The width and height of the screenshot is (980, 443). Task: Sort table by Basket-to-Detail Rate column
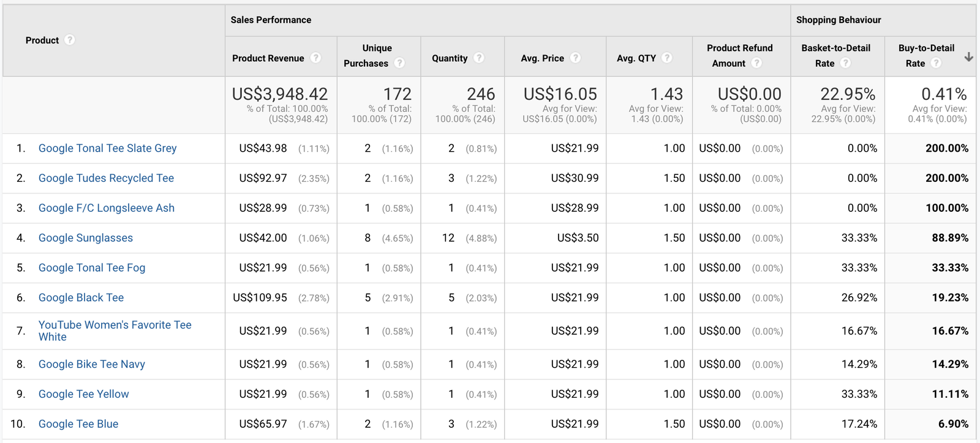point(835,56)
